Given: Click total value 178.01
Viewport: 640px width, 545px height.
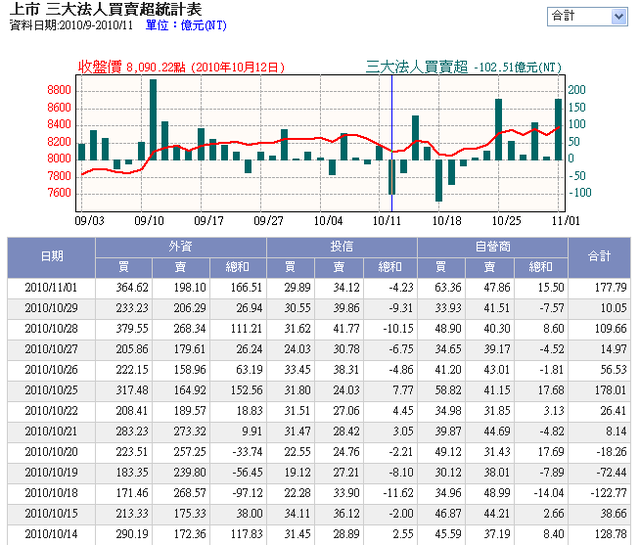Looking at the screenshot, I should pyautogui.click(x=611, y=391).
